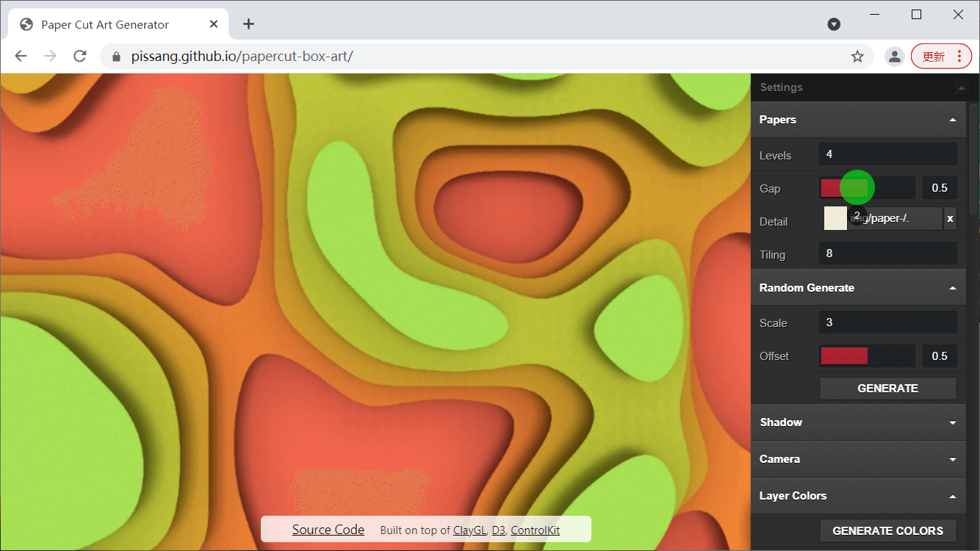Close the Paper Cut Art Generator tab
The width and height of the screenshot is (980, 551).
pos(214,24)
